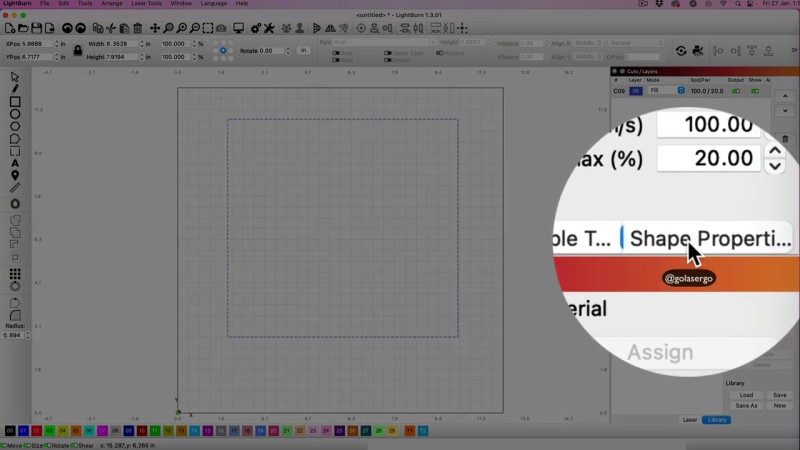Pick the red 02 color swatch in palette

[x=36, y=431]
